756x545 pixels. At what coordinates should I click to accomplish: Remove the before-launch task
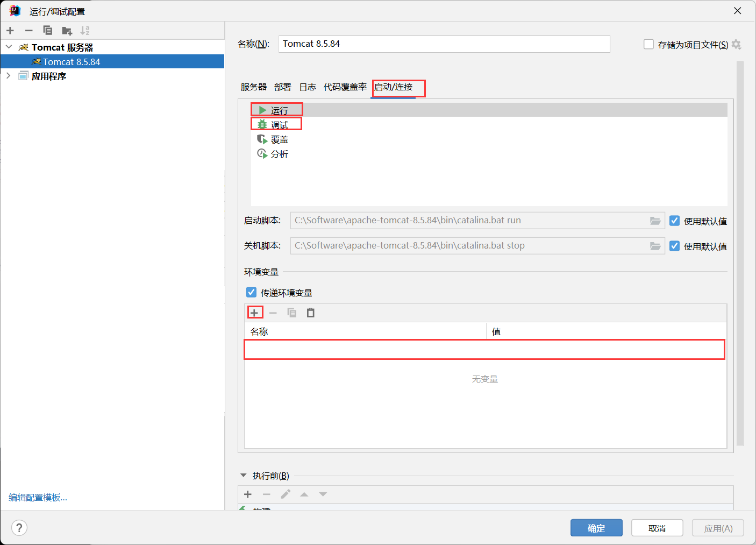click(x=267, y=494)
